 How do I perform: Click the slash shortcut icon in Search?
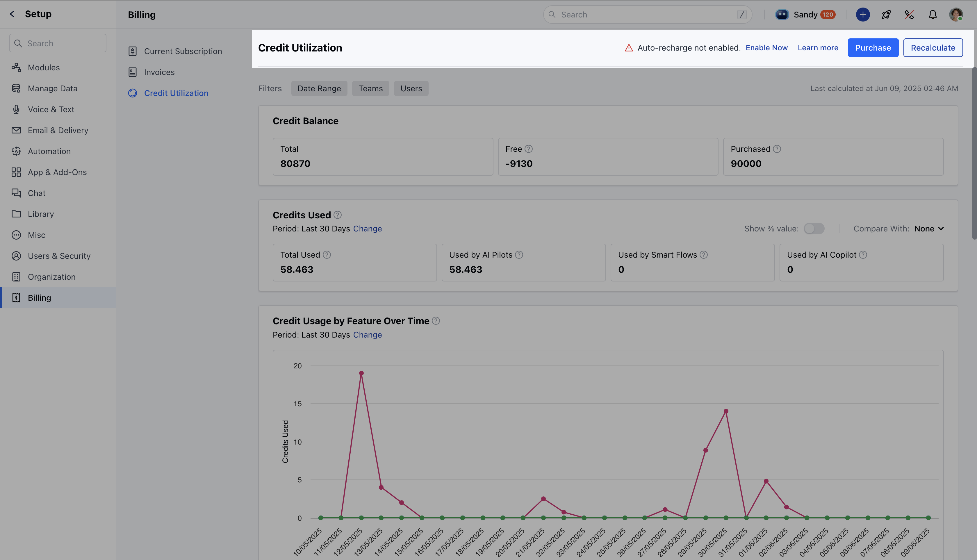741,15
